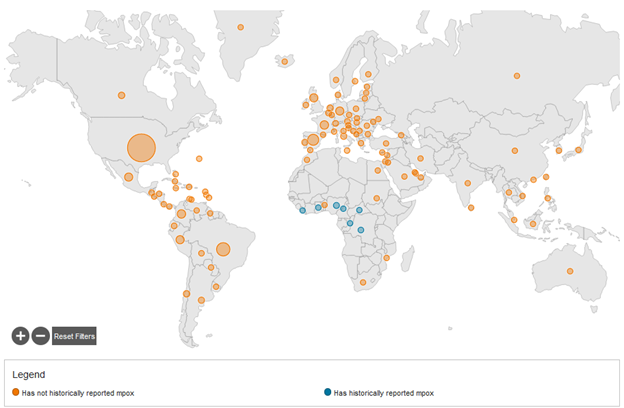Select the marker over China
624x408 pixels.
pos(516,151)
